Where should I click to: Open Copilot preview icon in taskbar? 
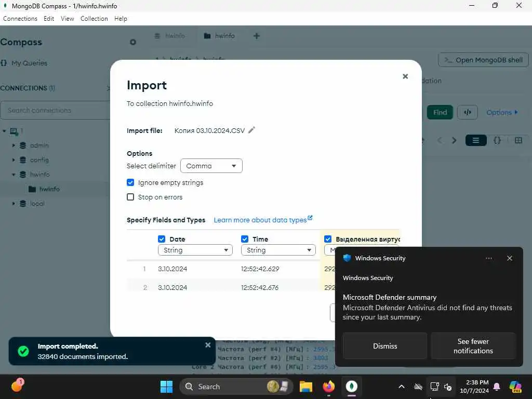point(515,387)
